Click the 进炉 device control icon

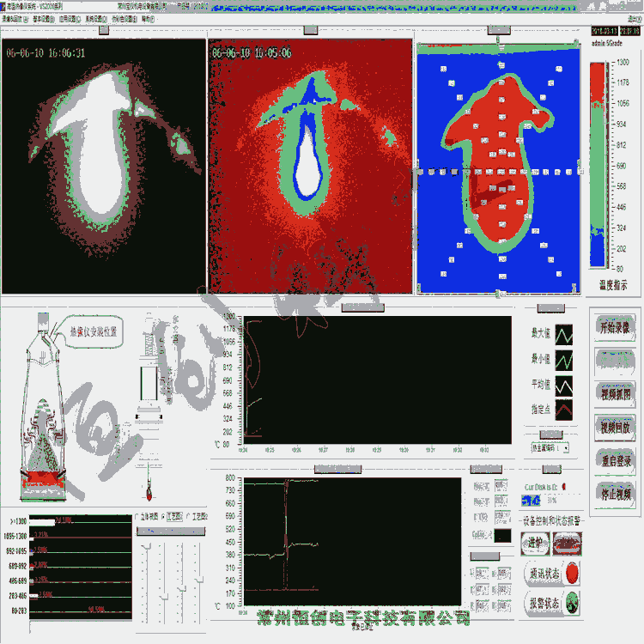(x=534, y=543)
